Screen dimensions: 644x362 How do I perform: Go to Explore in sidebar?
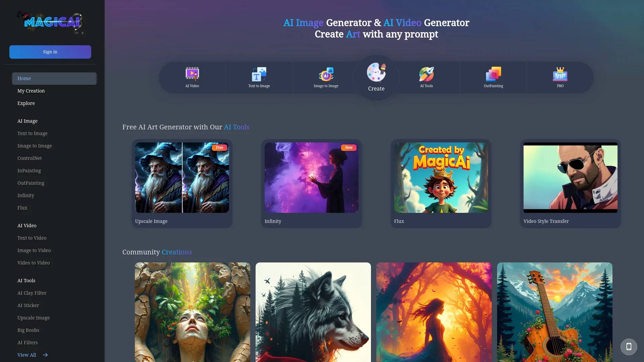tap(26, 103)
